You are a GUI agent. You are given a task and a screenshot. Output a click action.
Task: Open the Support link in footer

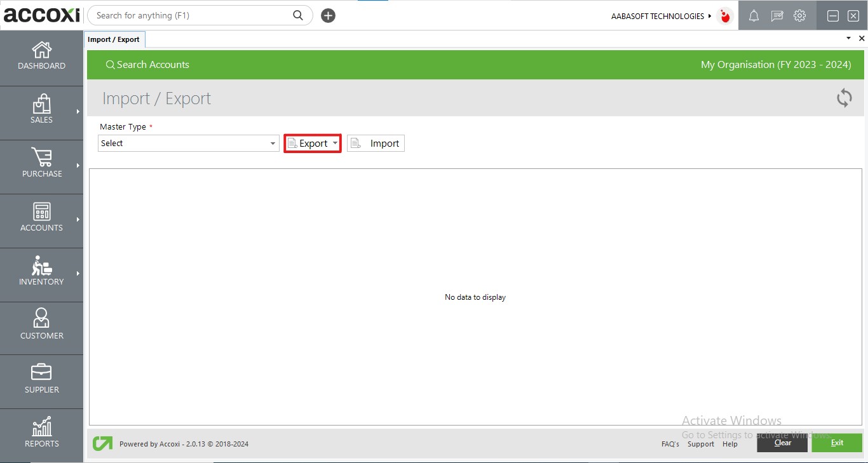[700, 444]
